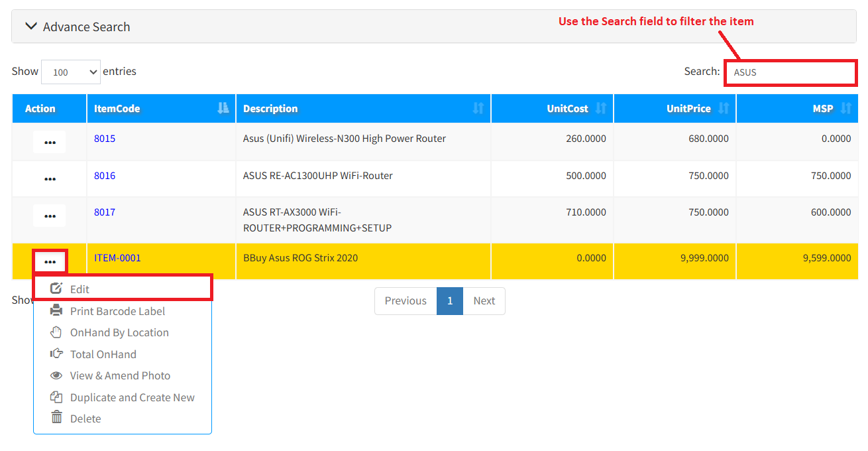Image resolution: width=868 pixels, height=451 pixels.
Task: Click inside the Search text field
Action: [790, 72]
